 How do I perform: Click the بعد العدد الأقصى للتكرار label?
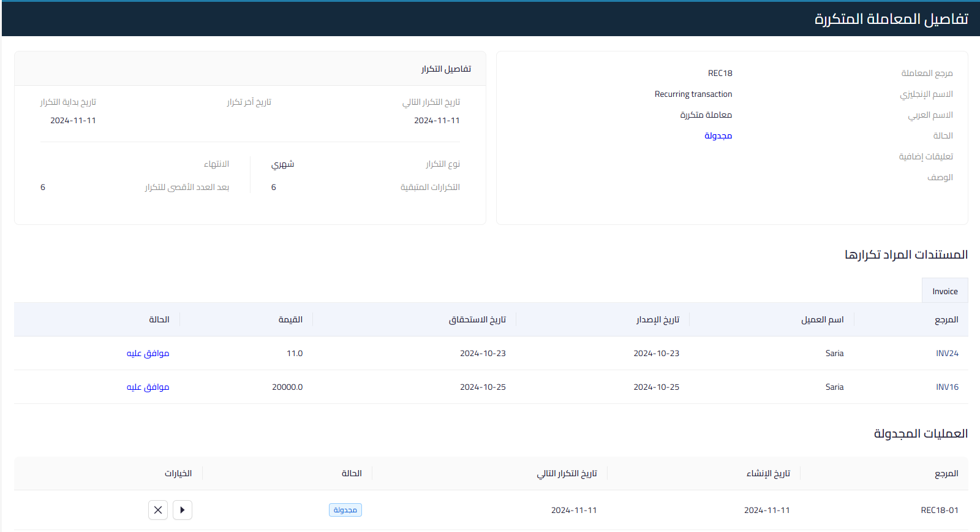[x=187, y=187]
